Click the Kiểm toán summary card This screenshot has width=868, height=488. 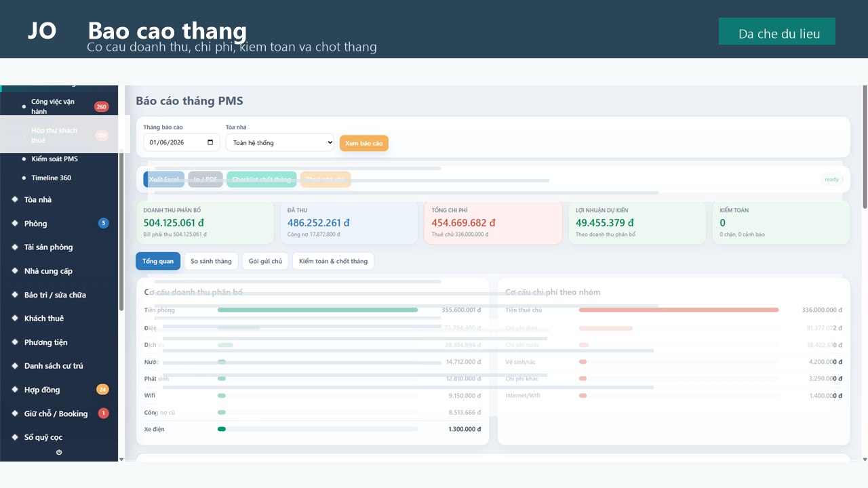point(781,222)
